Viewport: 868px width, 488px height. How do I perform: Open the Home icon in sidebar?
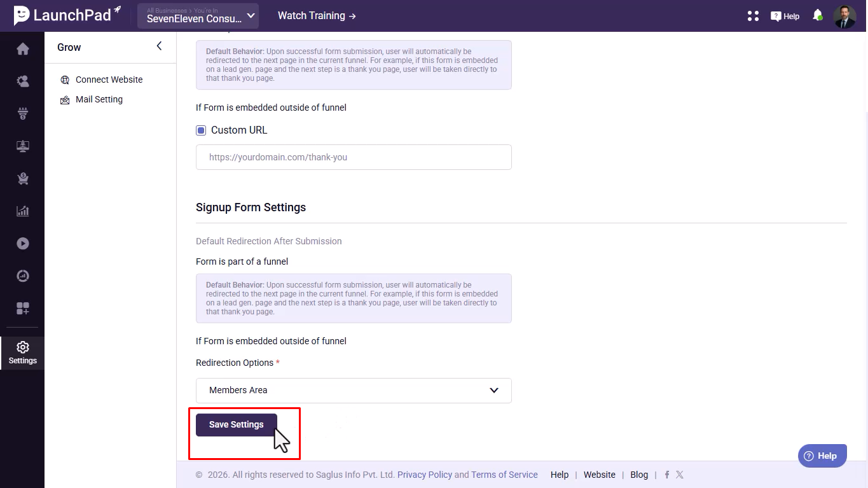point(23,49)
